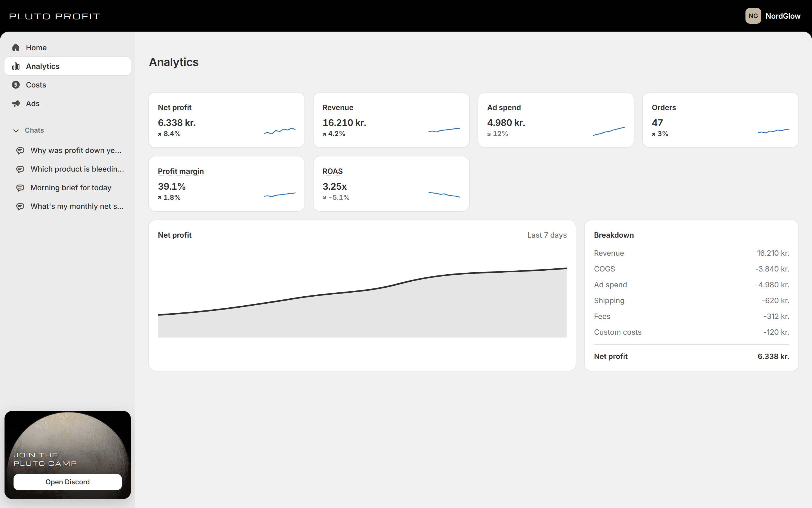Click the Ads megaphone icon
Screen dimensions: 812x508
[x=16, y=104]
